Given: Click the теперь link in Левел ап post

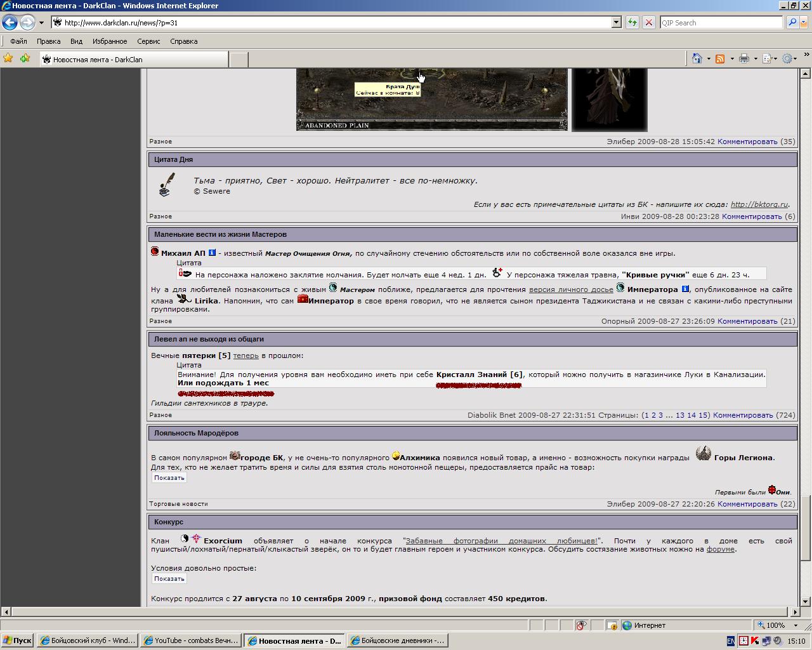Looking at the screenshot, I should click(246, 355).
